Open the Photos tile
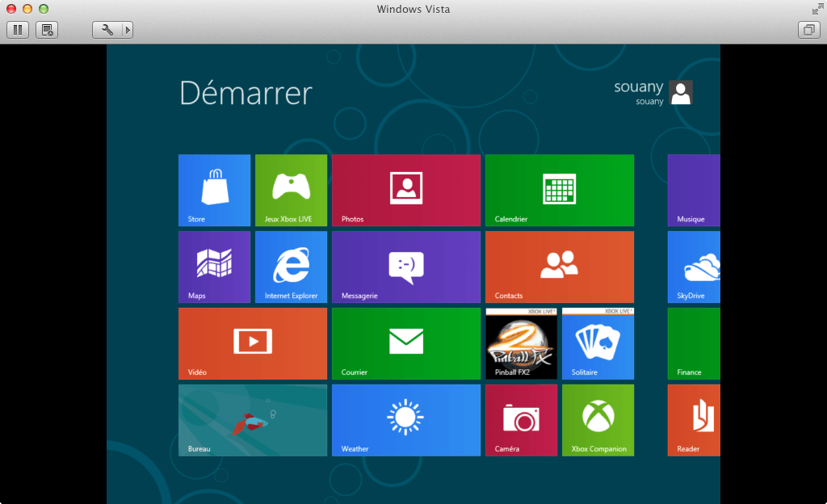This screenshot has width=827, height=504. pyautogui.click(x=406, y=191)
